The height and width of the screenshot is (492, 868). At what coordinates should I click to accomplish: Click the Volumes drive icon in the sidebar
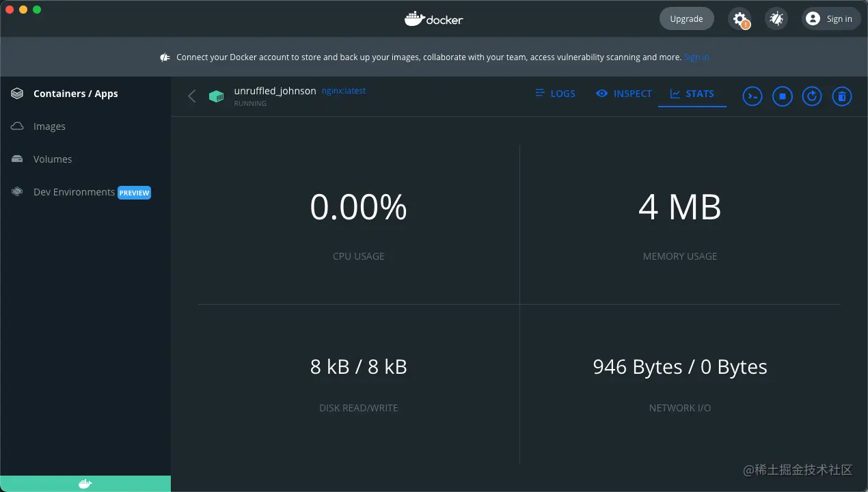18,159
